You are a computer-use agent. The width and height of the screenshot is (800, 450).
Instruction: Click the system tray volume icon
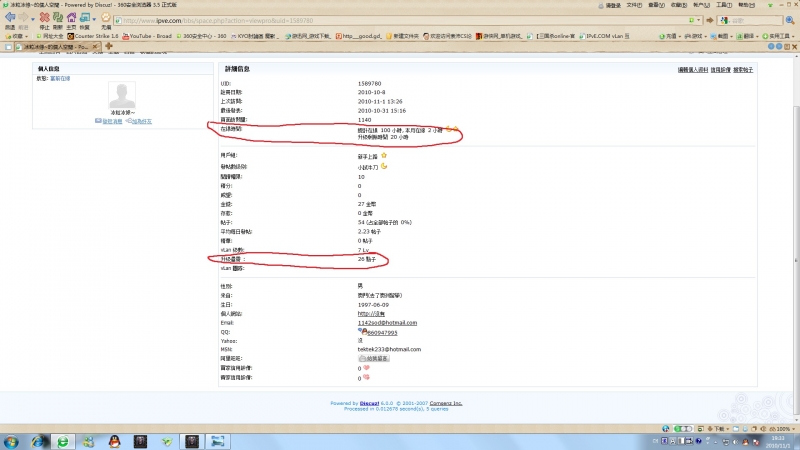pos(735,442)
